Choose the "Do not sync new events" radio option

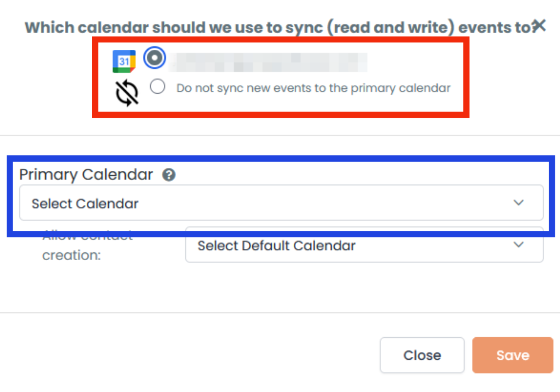click(158, 87)
